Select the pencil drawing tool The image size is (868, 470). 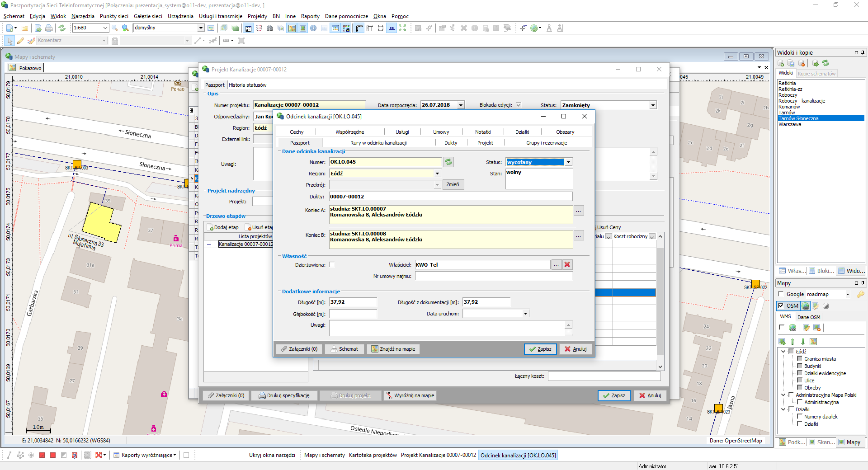point(20,41)
